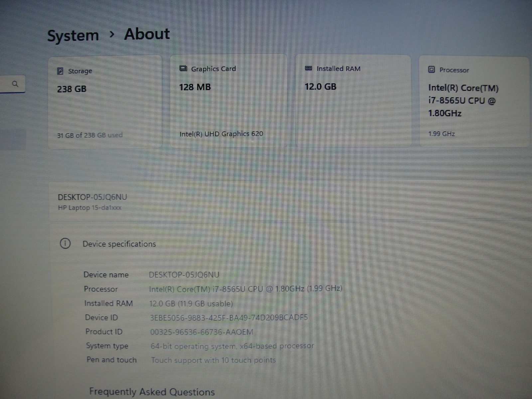Select Touch support with 10 touch points

tap(213, 360)
